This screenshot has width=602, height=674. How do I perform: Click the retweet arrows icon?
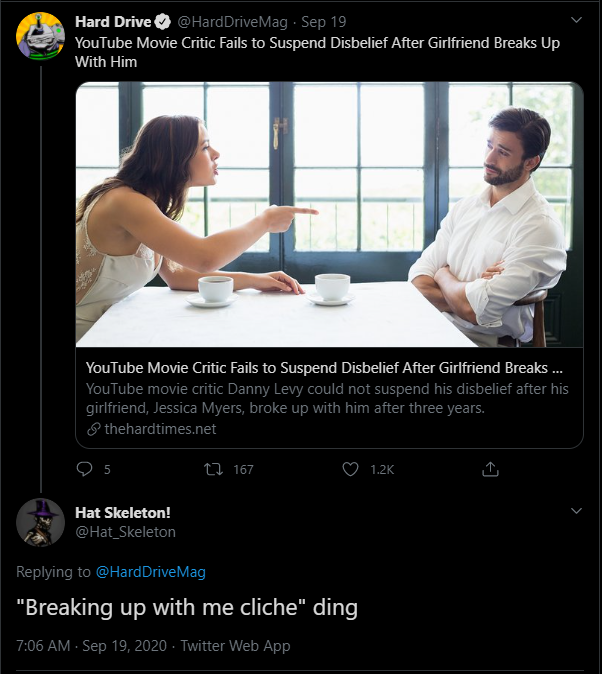click(x=211, y=469)
